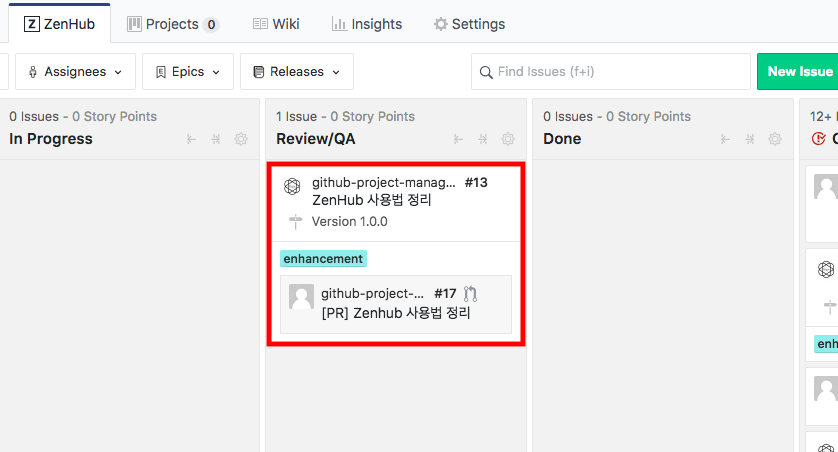Image resolution: width=838 pixels, height=452 pixels.
Task: Expand the Epics filter dropdown
Action: point(188,72)
